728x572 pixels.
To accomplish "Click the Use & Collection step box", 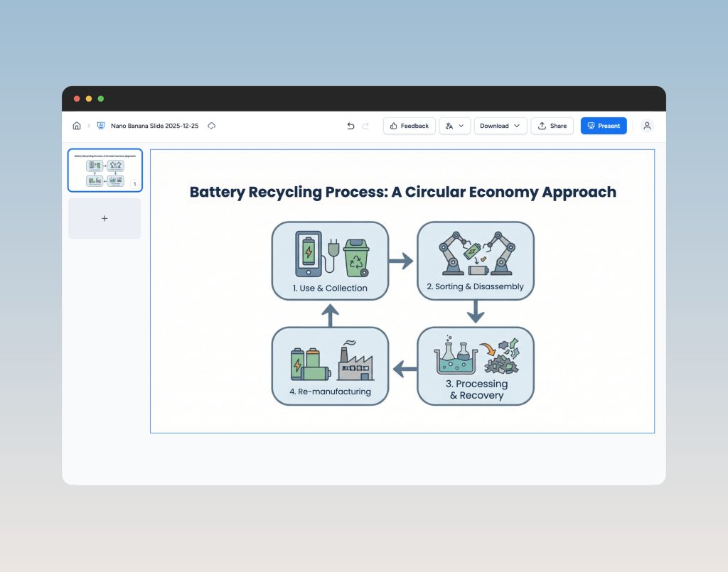I will pyautogui.click(x=330, y=261).
